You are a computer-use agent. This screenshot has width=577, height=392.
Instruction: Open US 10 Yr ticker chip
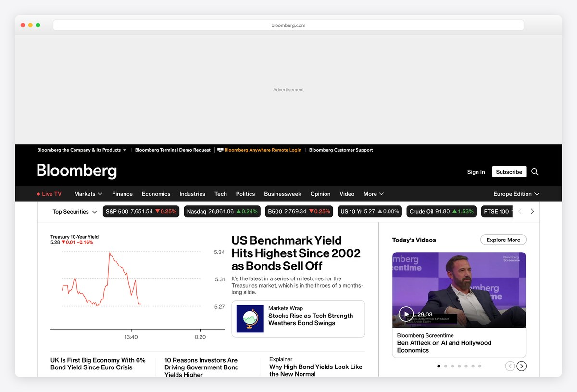370,212
